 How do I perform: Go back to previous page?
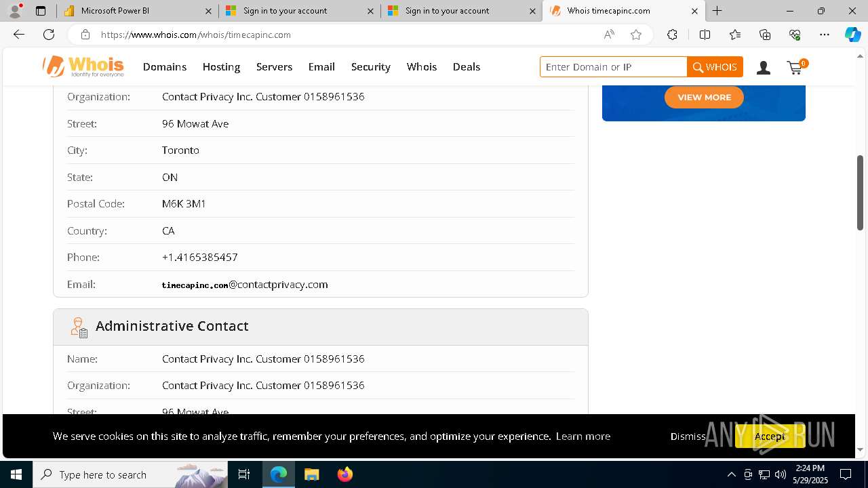click(x=19, y=35)
